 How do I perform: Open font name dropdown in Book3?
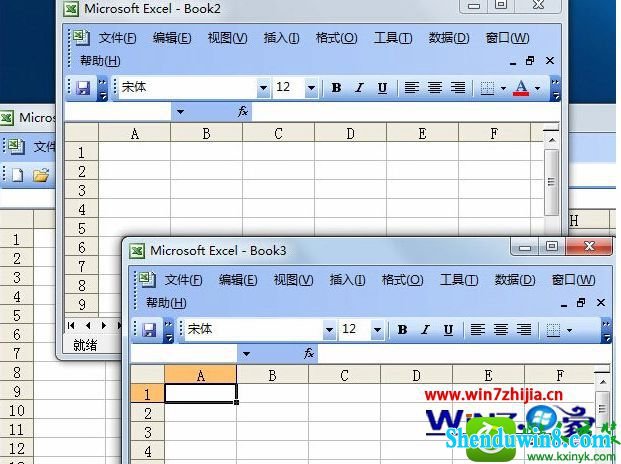pos(329,330)
